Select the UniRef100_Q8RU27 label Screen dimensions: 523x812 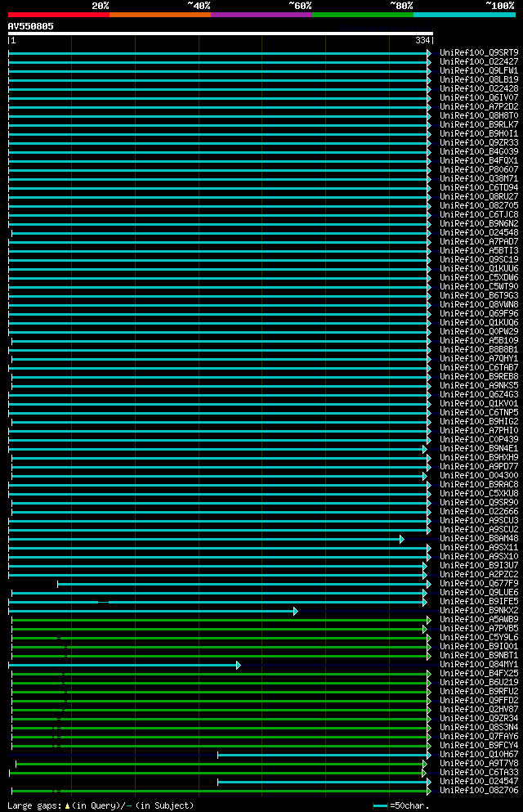pyautogui.click(x=479, y=197)
